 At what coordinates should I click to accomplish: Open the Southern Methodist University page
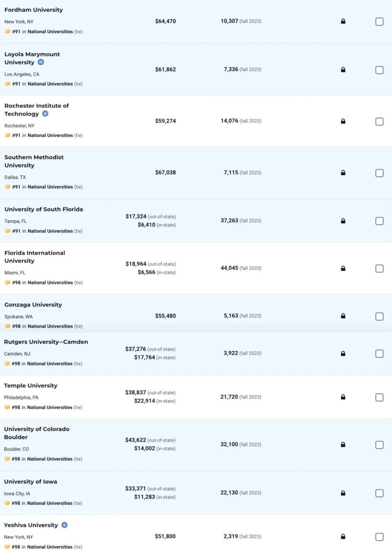[34, 161]
